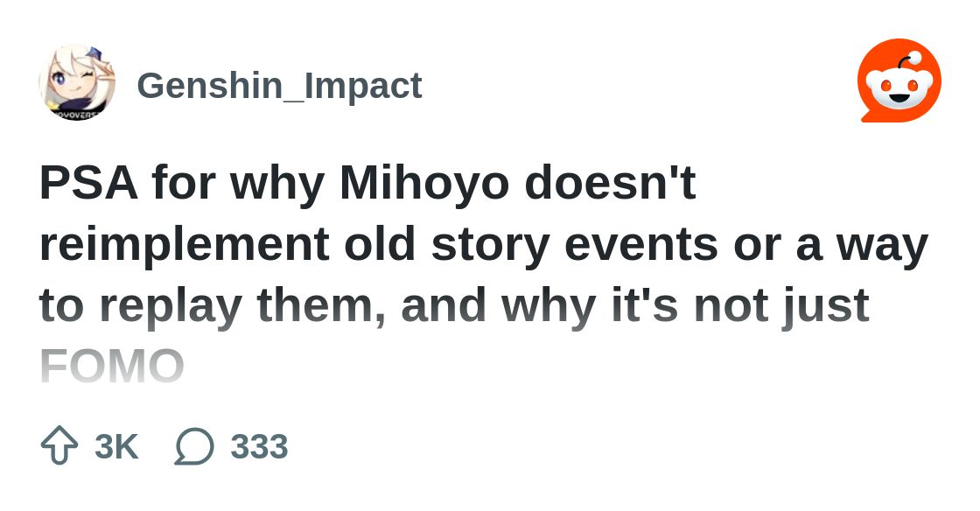The width and height of the screenshot is (980, 511).
Task: Click the title phrase old story events
Action: coord(530,245)
